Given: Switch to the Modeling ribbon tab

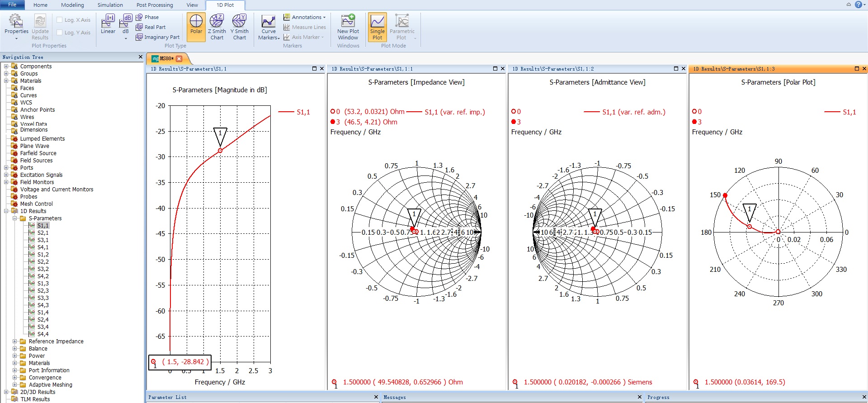Looking at the screenshot, I should (72, 5).
